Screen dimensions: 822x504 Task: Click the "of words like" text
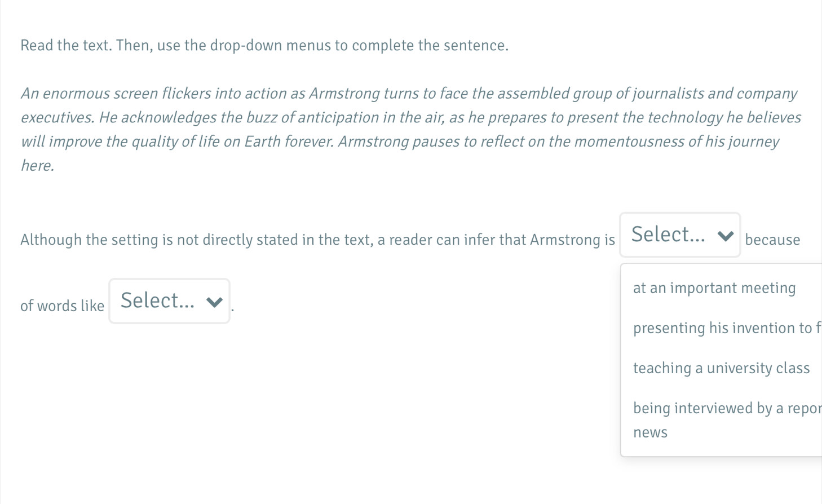point(62,306)
